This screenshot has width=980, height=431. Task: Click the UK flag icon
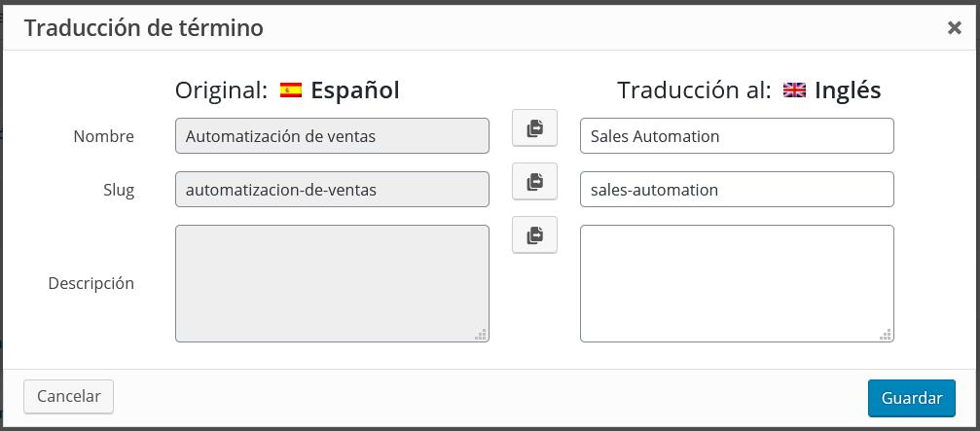(x=794, y=90)
